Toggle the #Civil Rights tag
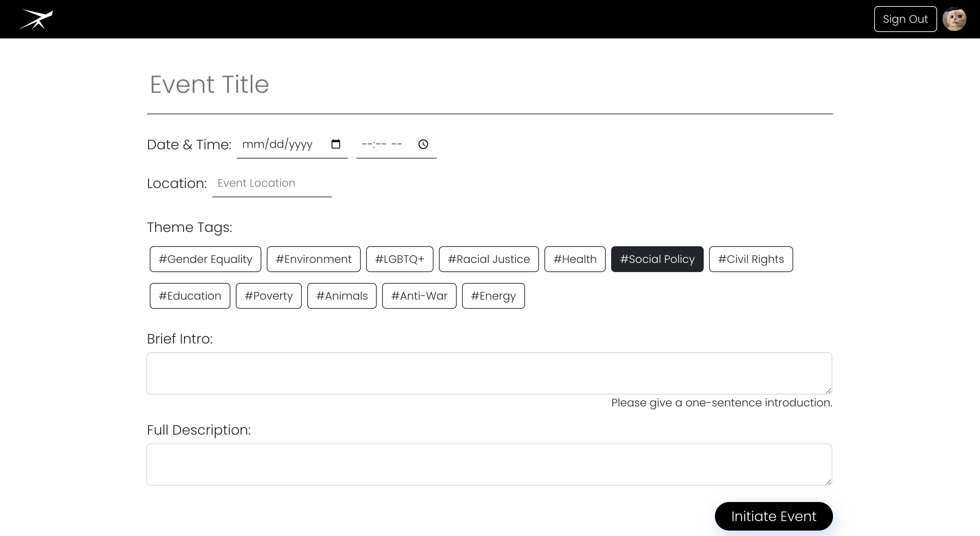 click(x=751, y=259)
